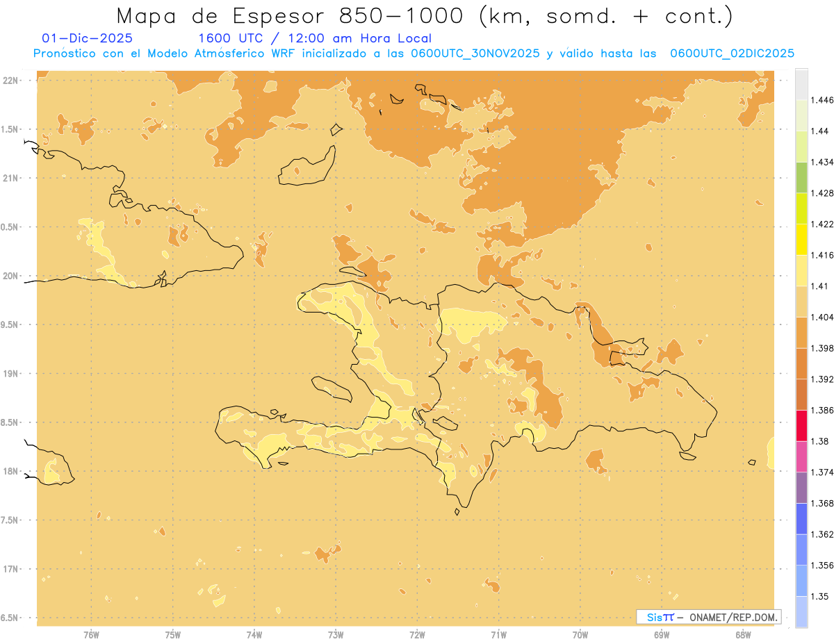Click the latitude label '18N'
The height and width of the screenshot is (644, 834).
pyautogui.click(x=10, y=471)
